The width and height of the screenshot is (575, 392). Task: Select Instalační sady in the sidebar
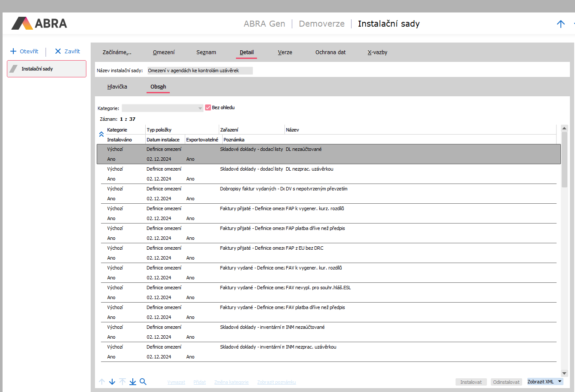(x=46, y=69)
